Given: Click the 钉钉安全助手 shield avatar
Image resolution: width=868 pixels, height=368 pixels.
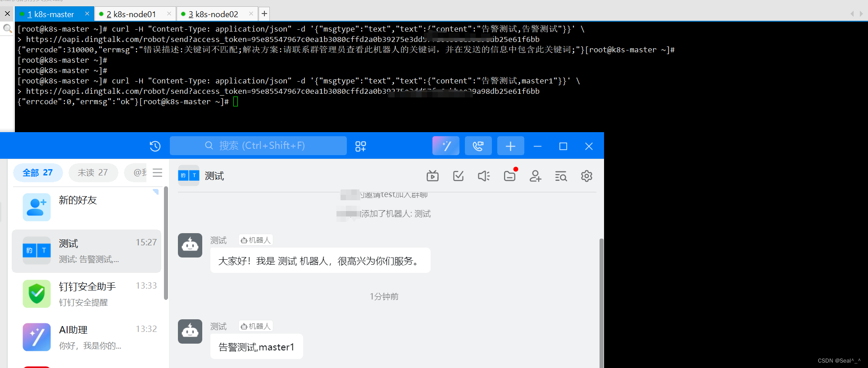Looking at the screenshot, I should pos(36,294).
